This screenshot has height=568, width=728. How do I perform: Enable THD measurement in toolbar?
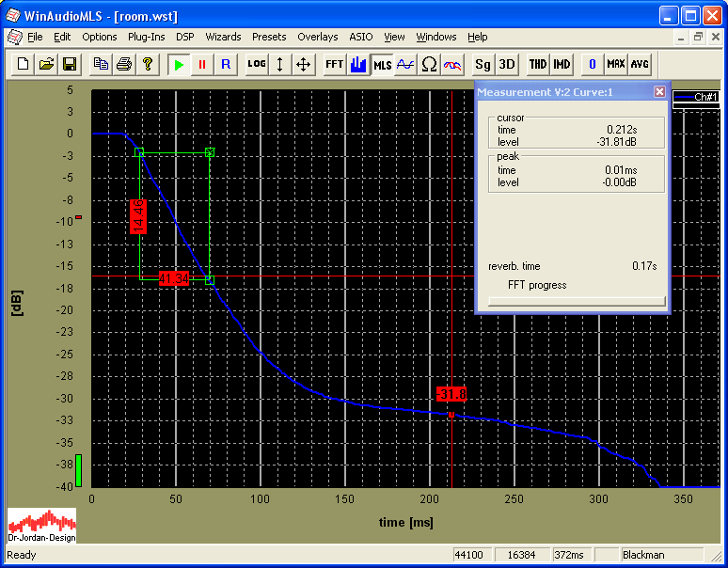click(537, 64)
